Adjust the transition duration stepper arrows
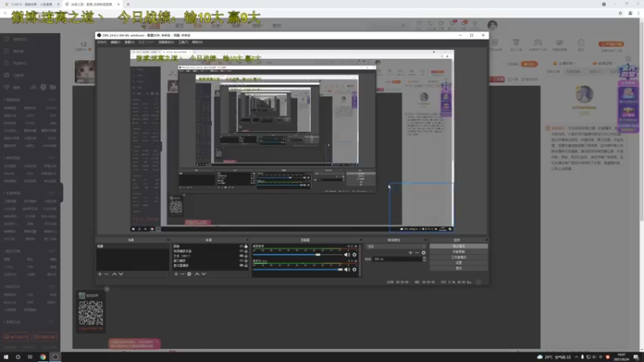The width and height of the screenshot is (644, 362). (x=424, y=259)
